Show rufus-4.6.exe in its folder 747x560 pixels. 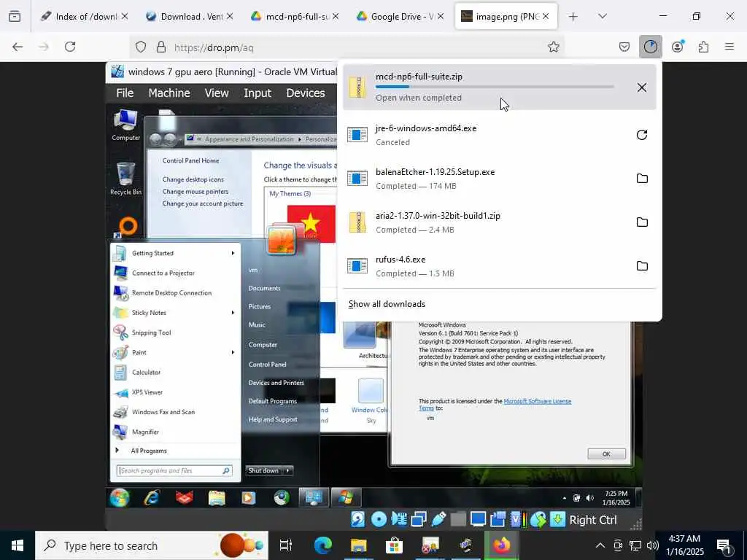(x=642, y=265)
